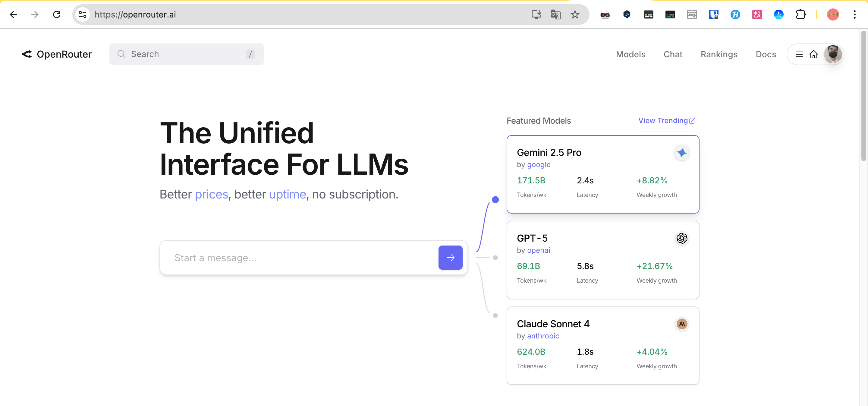The height and width of the screenshot is (406, 868).
Task: Click the 171.5B tokens value
Action: coord(531,180)
